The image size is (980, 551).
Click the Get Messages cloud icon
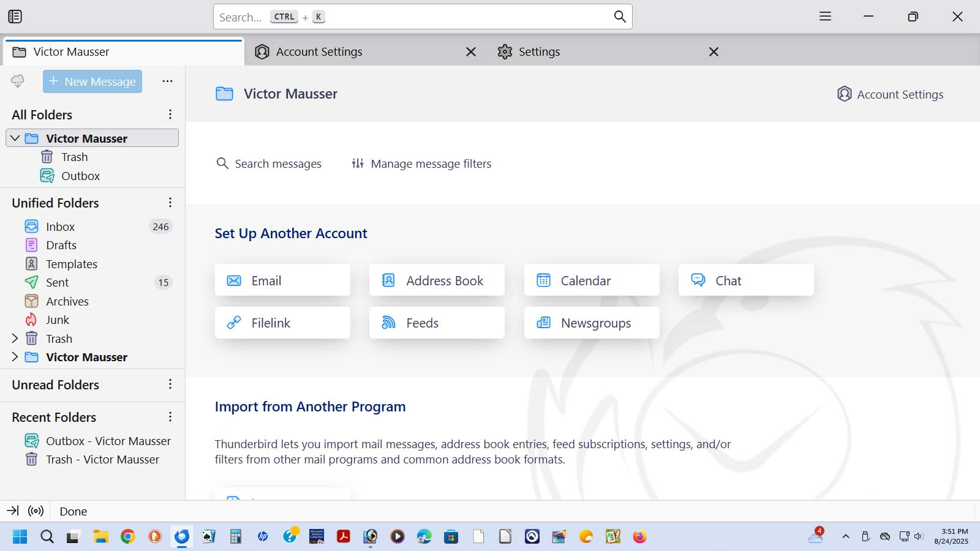18,81
